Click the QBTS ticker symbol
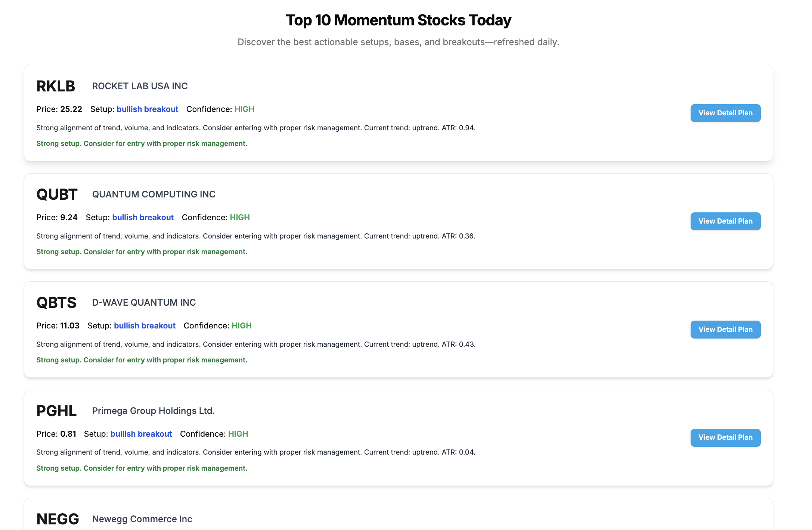 [56, 303]
